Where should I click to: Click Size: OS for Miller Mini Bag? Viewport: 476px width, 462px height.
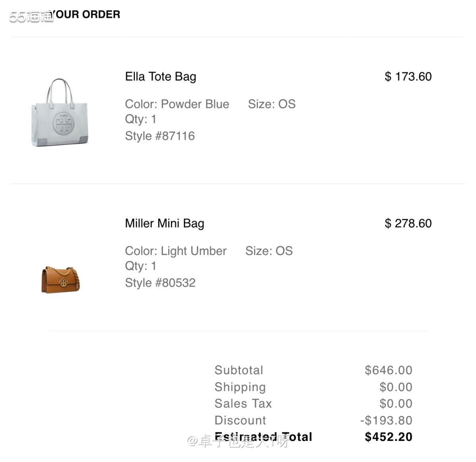tap(269, 251)
